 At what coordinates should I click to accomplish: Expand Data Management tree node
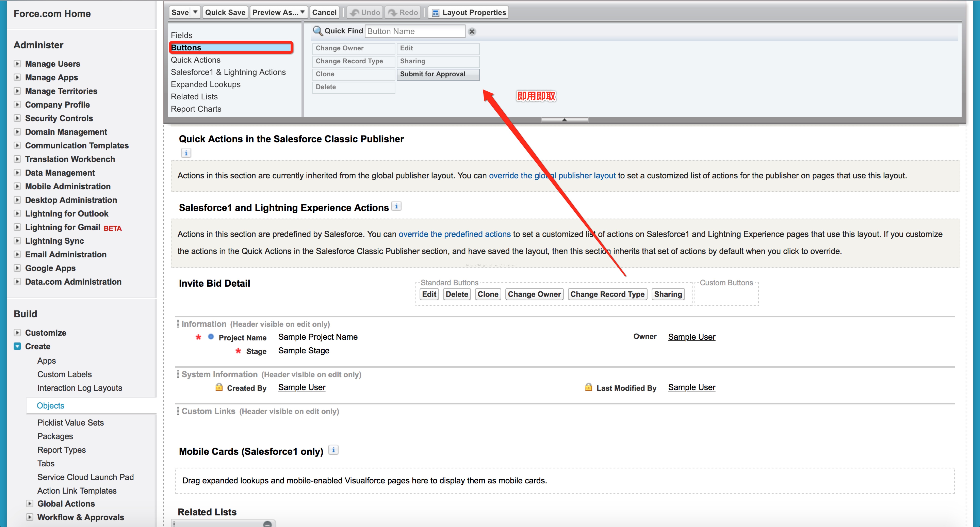[18, 172]
